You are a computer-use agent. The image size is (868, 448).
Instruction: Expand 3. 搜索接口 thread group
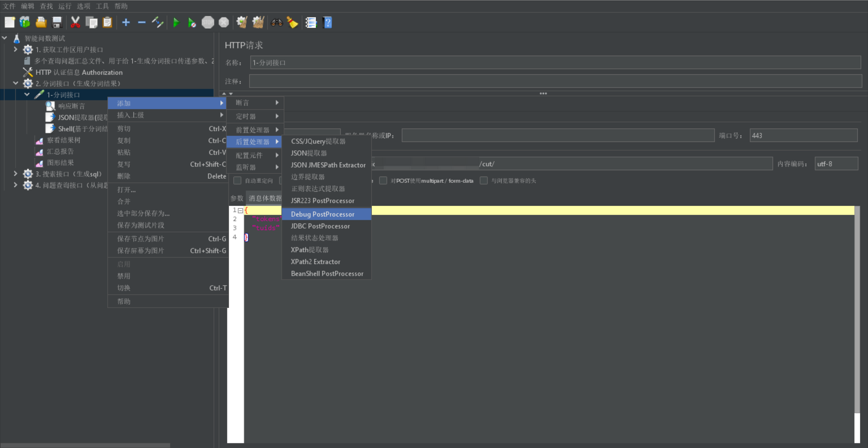16,174
